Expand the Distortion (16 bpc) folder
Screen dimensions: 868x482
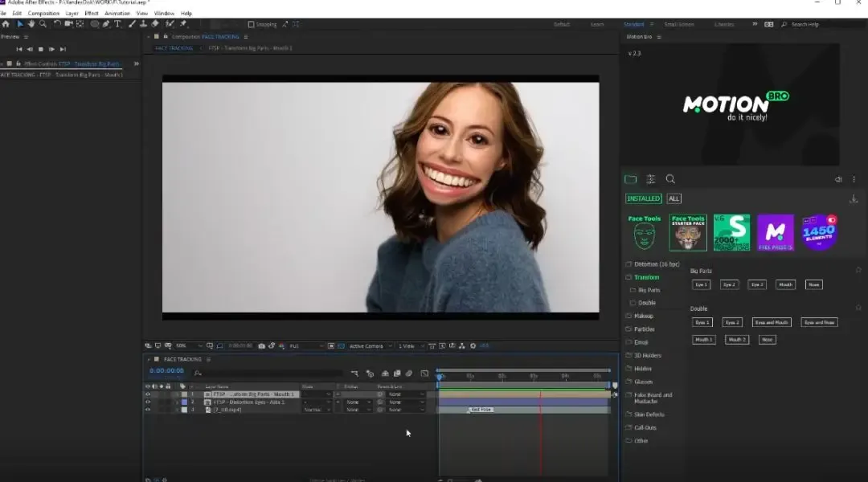652,264
